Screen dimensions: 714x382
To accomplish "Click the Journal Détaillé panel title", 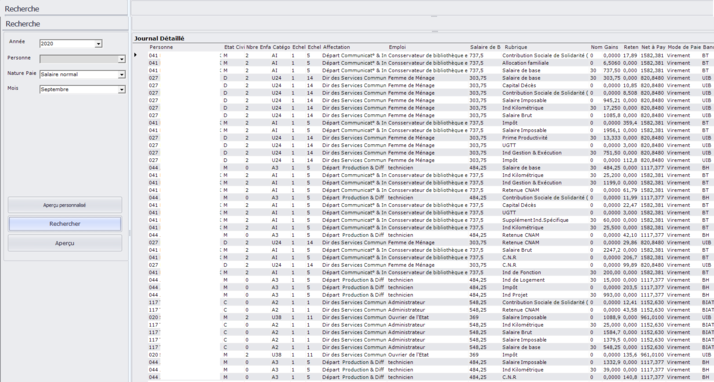I will [x=159, y=39].
